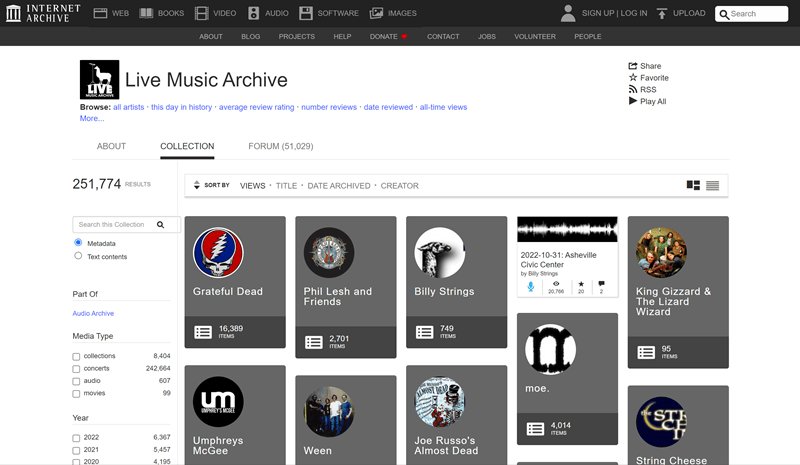This screenshot has width=800, height=465.
Task: Click the King Gizzard items list icon
Action: 646,353
